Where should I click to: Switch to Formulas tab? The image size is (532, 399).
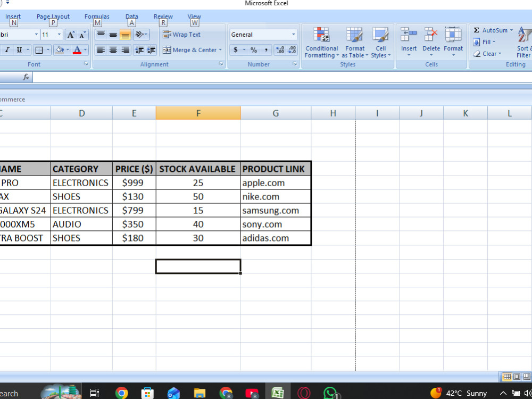(97, 16)
